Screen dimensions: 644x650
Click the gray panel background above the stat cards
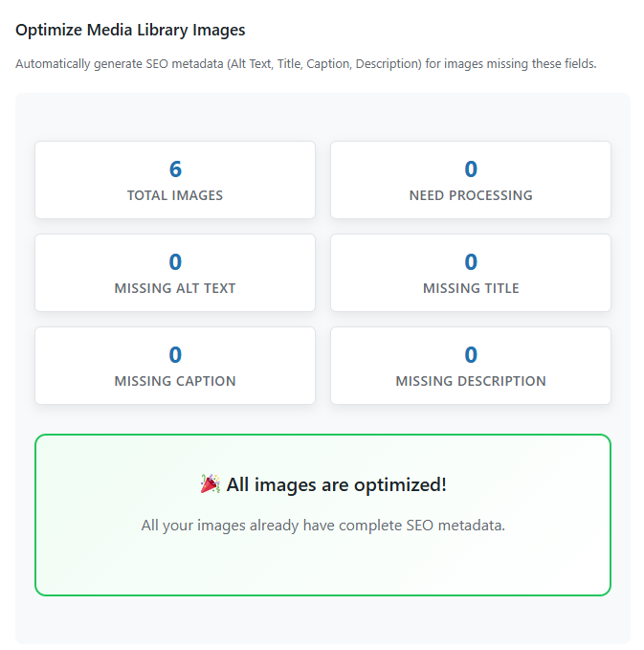coord(322,117)
